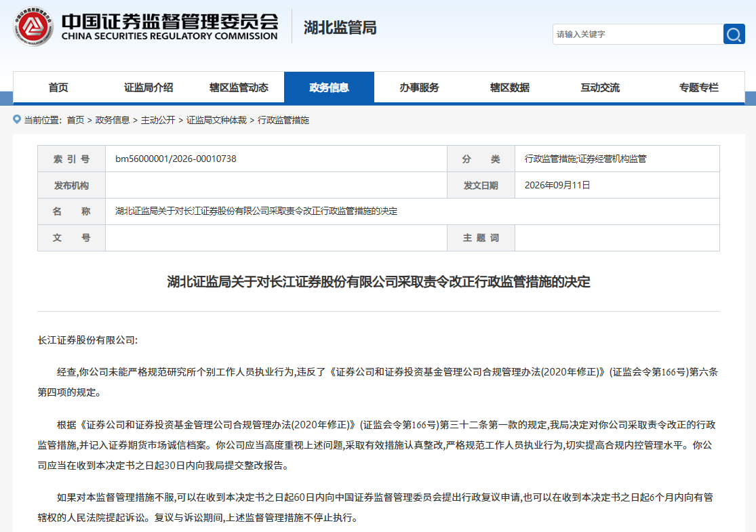Click the paragraph starting with 如果对本监督管理措施不服
This screenshot has height=532, width=756.
tap(376, 508)
